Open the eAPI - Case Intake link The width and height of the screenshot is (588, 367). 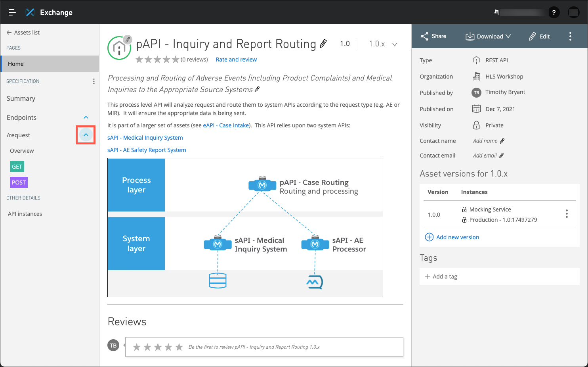point(226,125)
